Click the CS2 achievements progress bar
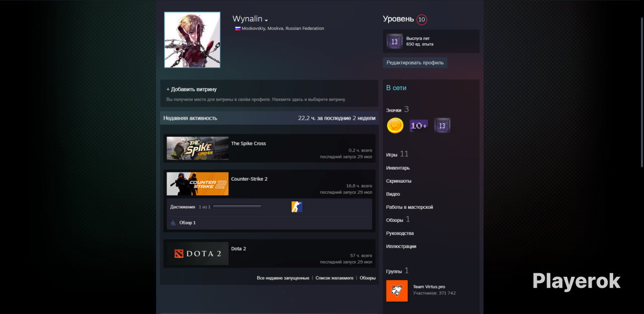This screenshot has height=314, width=644. [237, 207]
